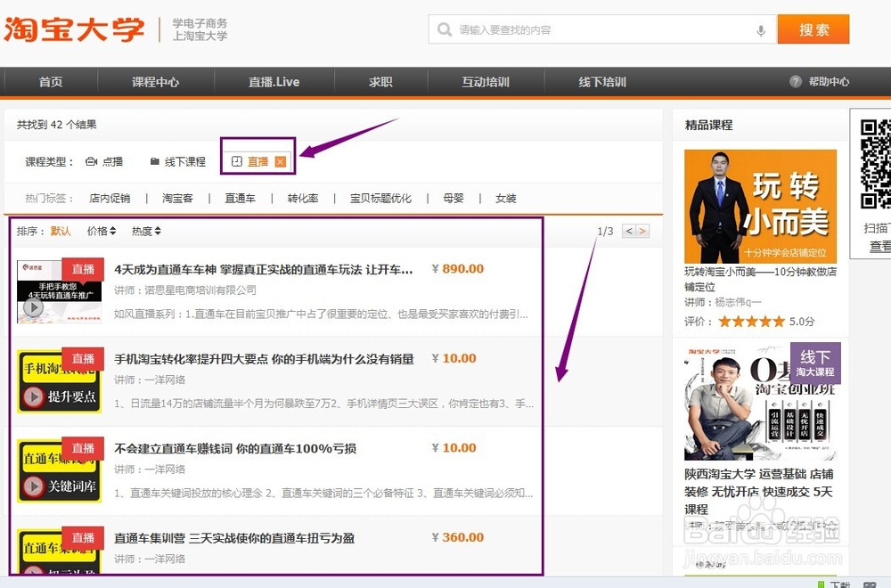Select the 店内促销 hot tag
Screen dimensions: 891x588
110,199
